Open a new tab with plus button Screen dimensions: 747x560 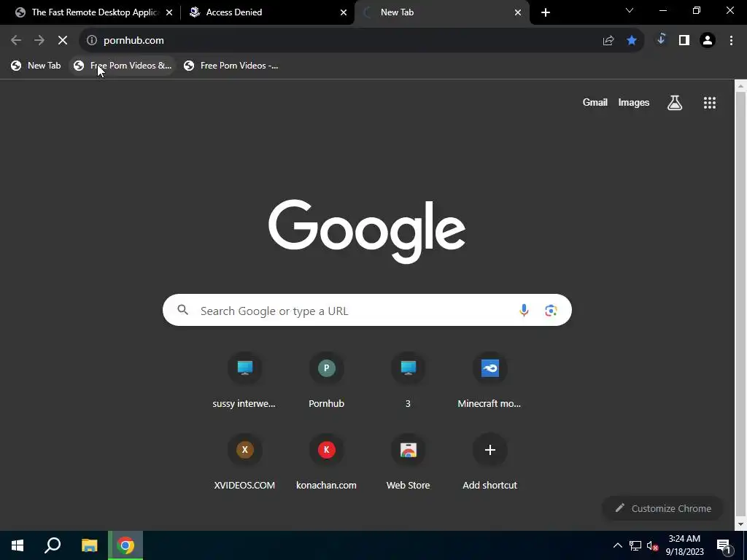click(x=546, y=12)
